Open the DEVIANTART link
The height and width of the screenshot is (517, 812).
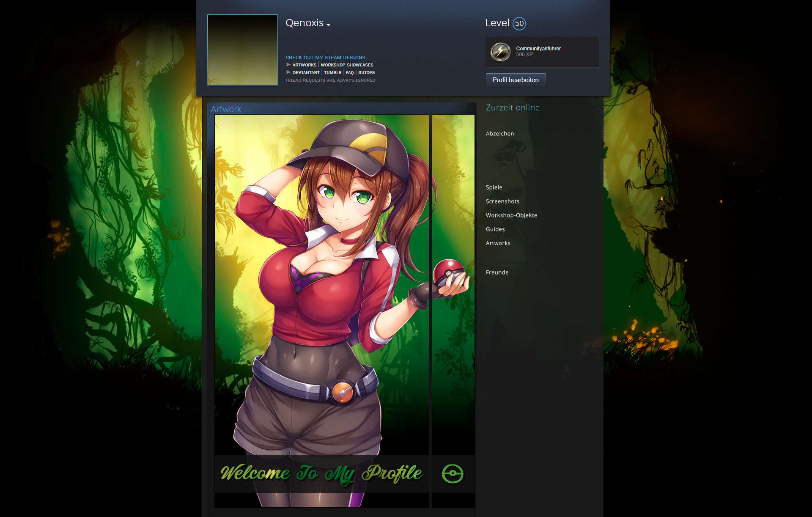point(306,73)
